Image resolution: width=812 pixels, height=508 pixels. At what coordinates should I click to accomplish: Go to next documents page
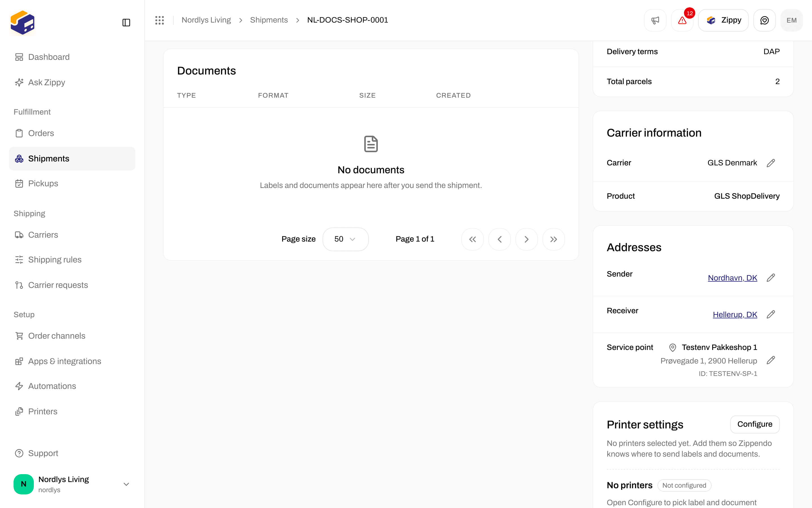tap(526, 239)
